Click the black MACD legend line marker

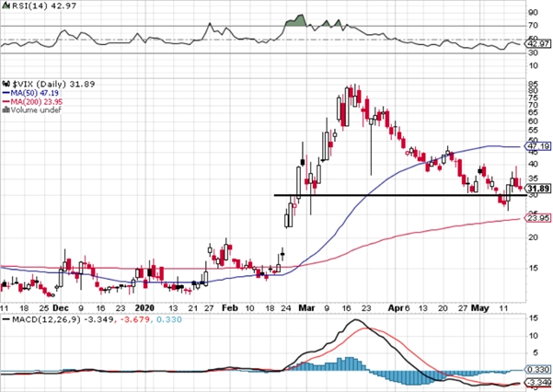point(6,319)
